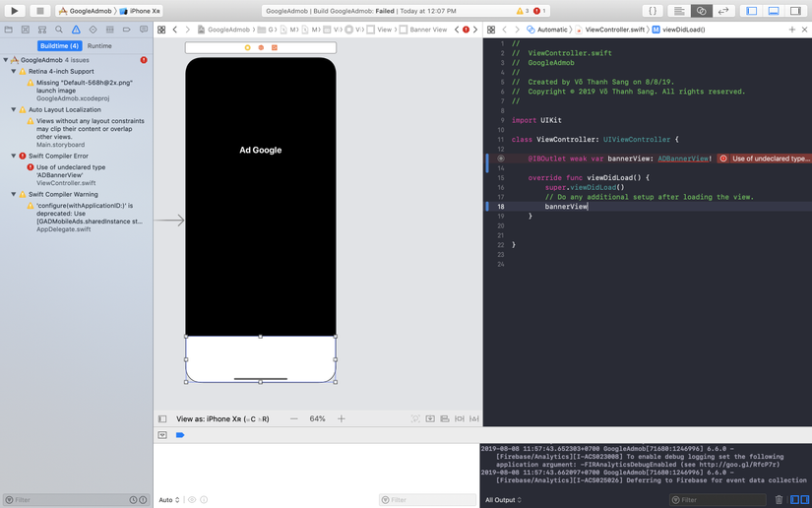Screen dimensions: 812x508
Task: Collapse the Auto Layout Localization group
Action: pos(14,110)
